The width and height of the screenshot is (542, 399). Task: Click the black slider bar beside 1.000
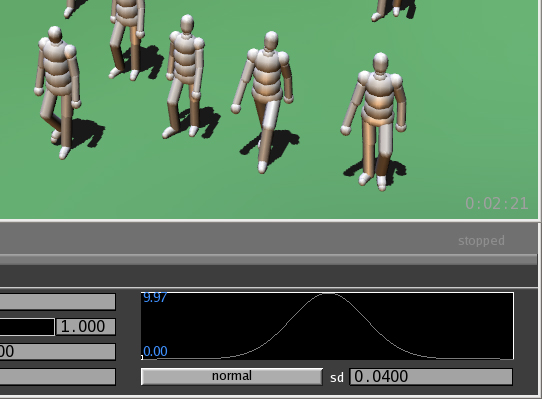click(x=27, y=327)
